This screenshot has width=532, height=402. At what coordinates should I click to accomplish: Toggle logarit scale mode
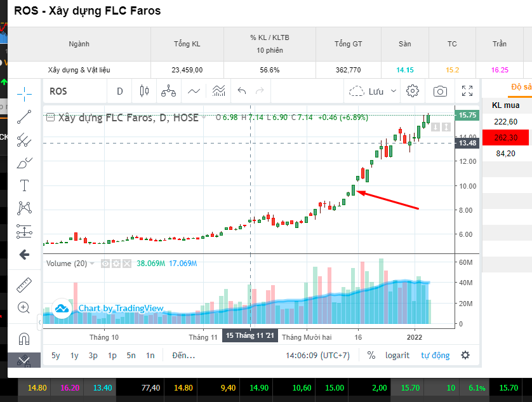[397, 355]
